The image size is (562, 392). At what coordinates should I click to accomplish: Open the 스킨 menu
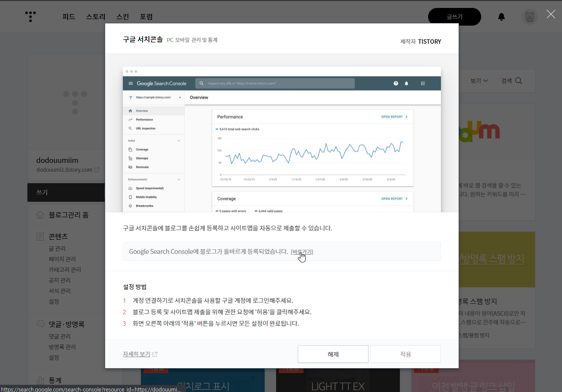click(x=122, y=17)
